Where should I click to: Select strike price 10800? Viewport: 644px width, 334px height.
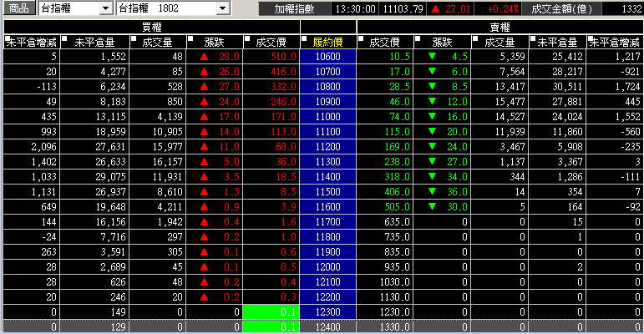pyautogui.click(x=327, y=87)
